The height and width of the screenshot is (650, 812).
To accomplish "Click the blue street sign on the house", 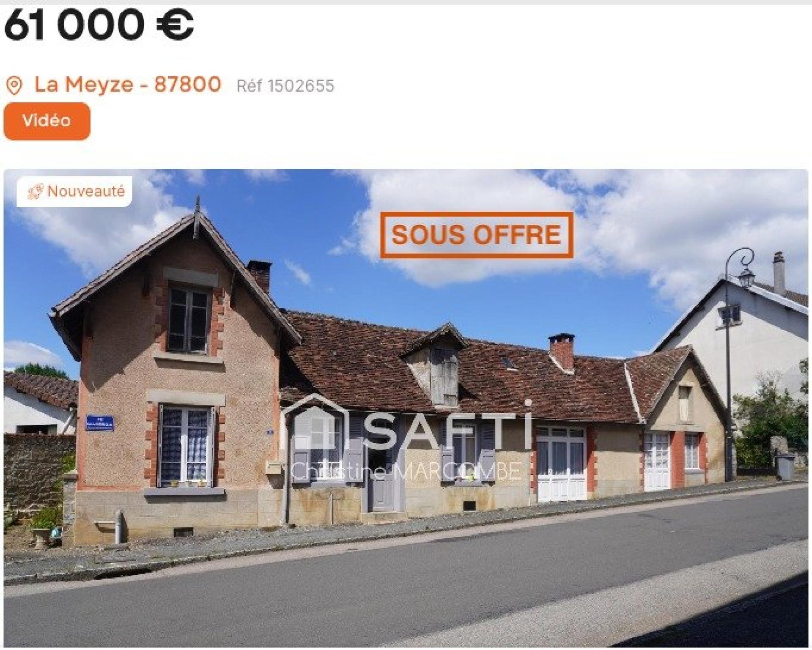I will [x=100, y=422].
